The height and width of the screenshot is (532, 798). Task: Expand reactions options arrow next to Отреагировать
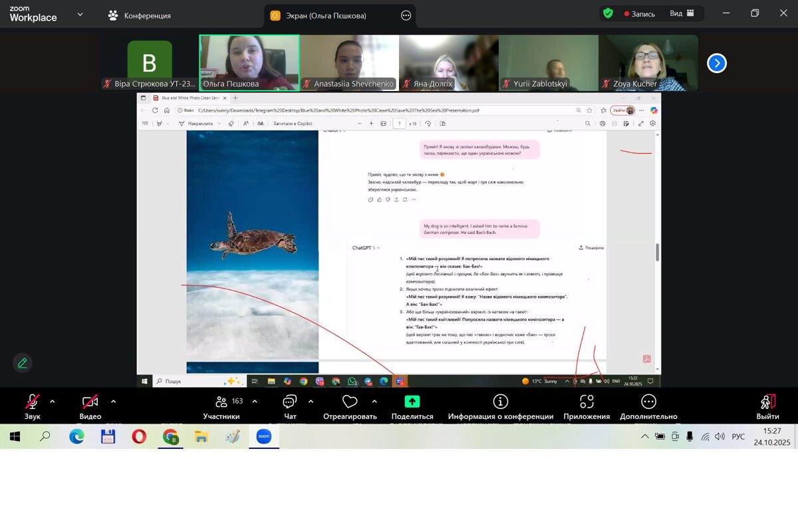[374, 401]
